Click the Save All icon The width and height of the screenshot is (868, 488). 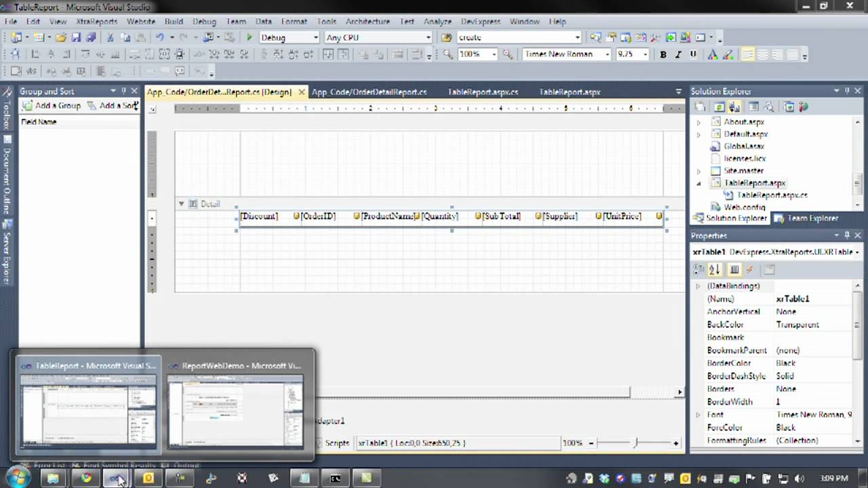pos(91,38)
